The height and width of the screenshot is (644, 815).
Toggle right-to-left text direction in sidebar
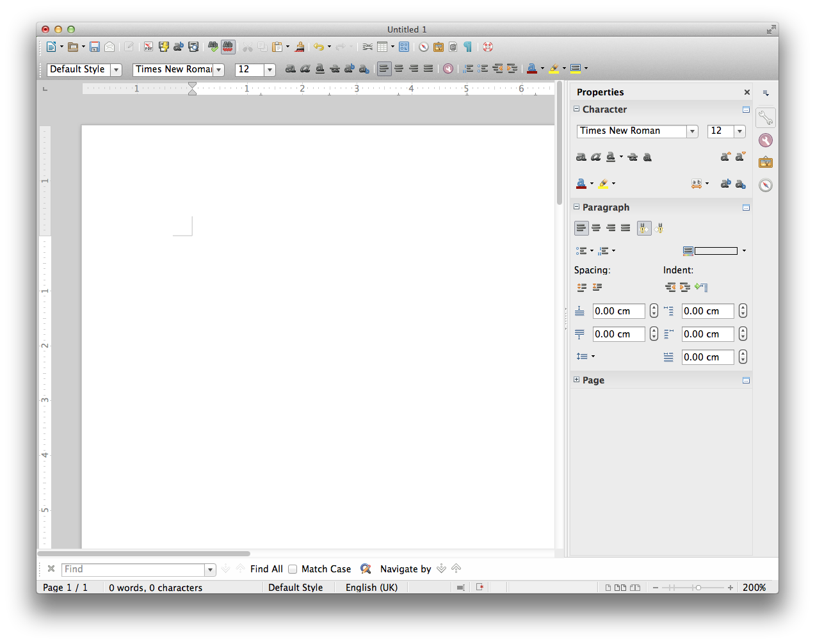click(x=659, y=228)
